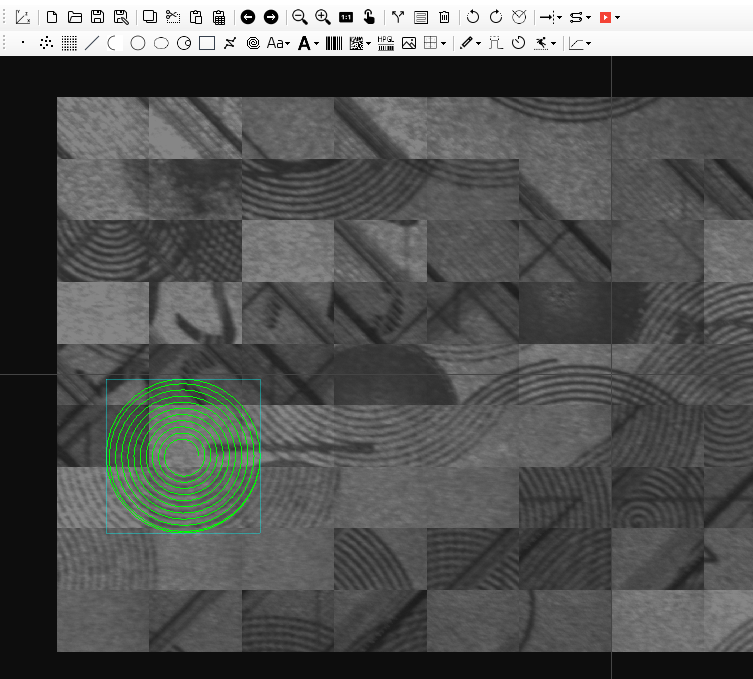Select the Circle drawing tool

click(138, 43)
